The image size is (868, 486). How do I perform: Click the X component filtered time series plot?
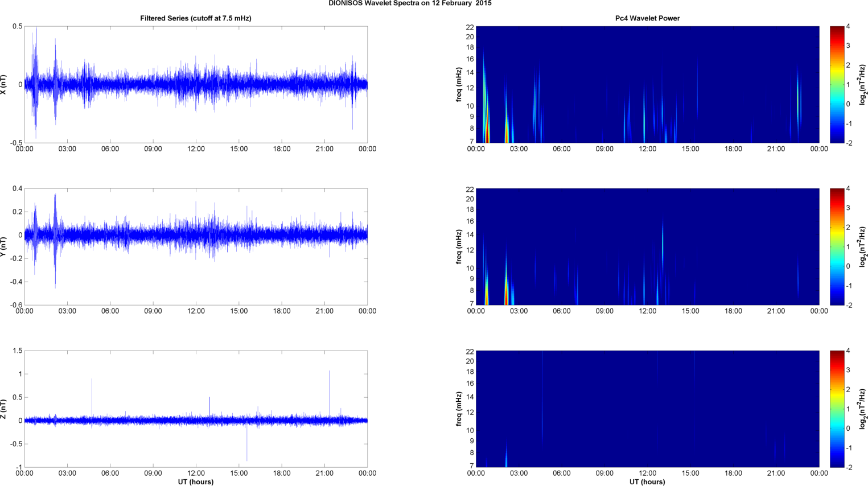(196, 84)
